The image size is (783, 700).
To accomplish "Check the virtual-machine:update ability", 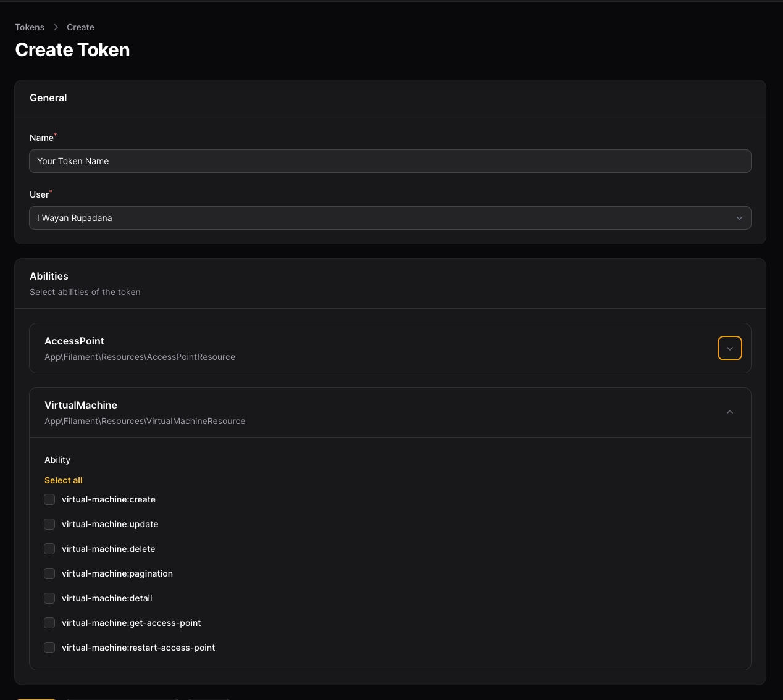I will point(49,524).
